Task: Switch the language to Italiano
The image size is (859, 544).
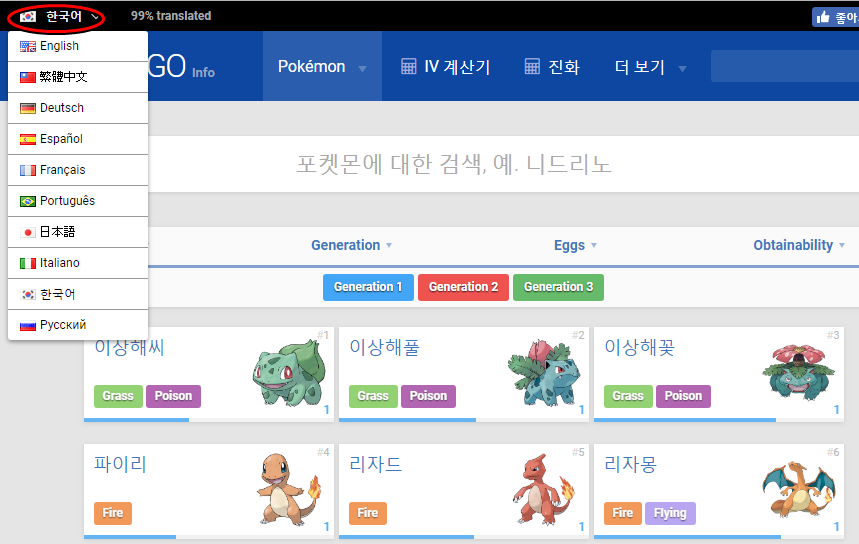Action: pyautogui.click(x=78, y=263)
